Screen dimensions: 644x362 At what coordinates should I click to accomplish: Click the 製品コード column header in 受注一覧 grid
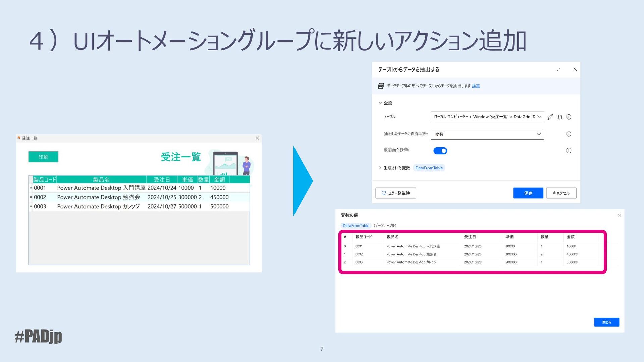pos(45,180)
